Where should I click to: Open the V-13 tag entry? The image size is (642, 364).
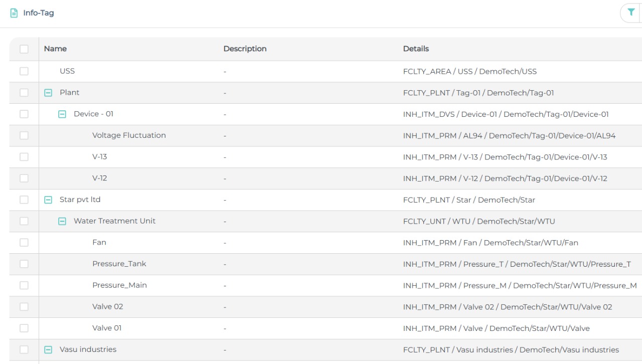[99, 157]
